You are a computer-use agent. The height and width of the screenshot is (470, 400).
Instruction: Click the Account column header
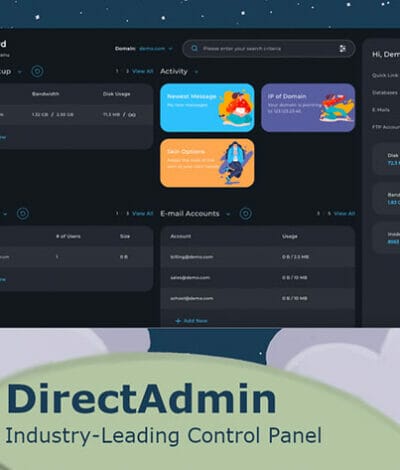coord(181,236)
